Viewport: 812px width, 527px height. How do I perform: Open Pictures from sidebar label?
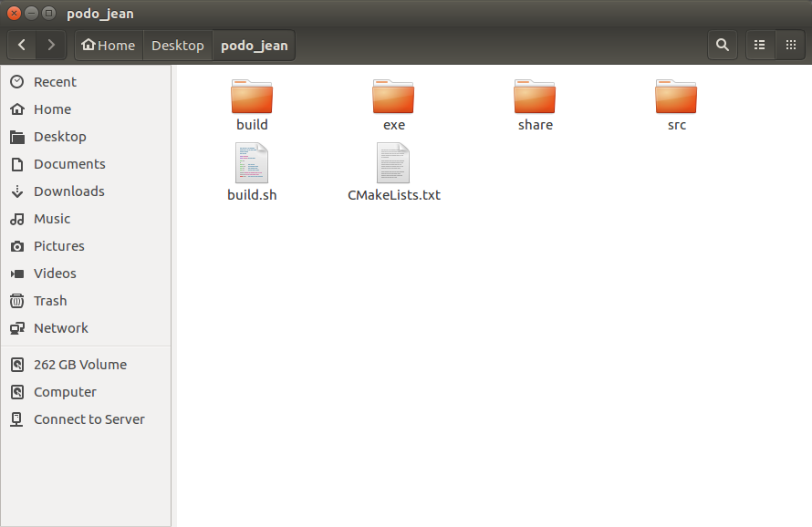59,246
